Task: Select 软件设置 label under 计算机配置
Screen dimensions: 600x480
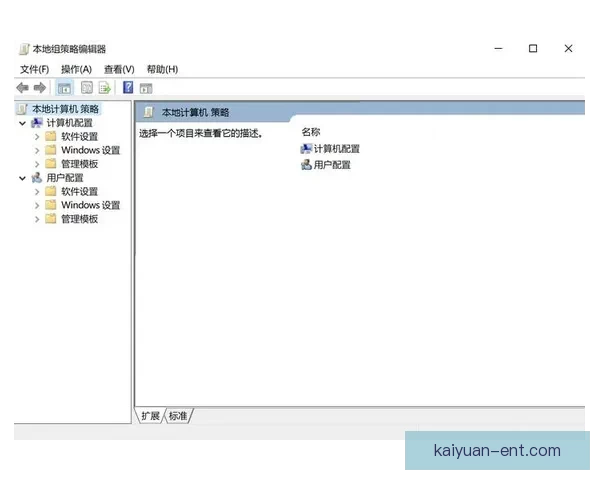Action: tap(80, 136)
